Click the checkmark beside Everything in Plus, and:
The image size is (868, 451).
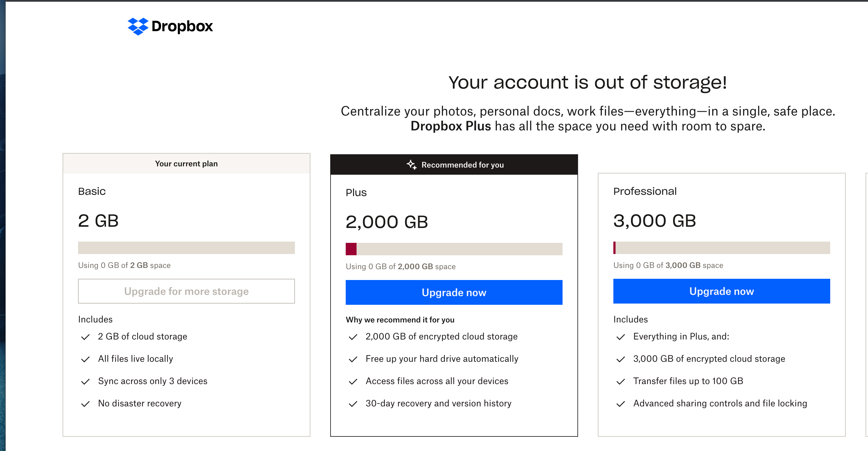pyautogui.click(x=621, y=337)
